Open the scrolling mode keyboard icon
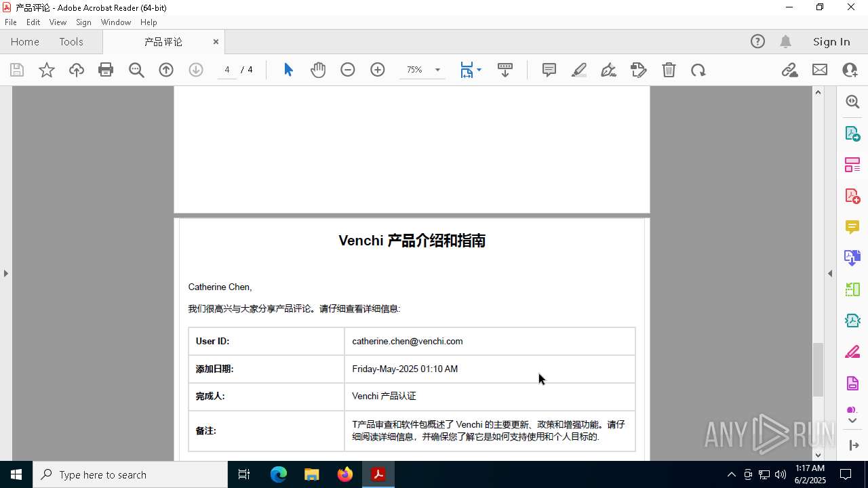This screenshot has height=488, width=868. (505, 70)
